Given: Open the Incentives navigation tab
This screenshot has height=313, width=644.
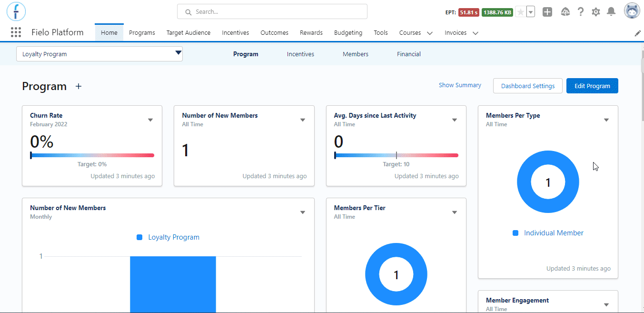Looking at the screenshot, I should (235, 33).
